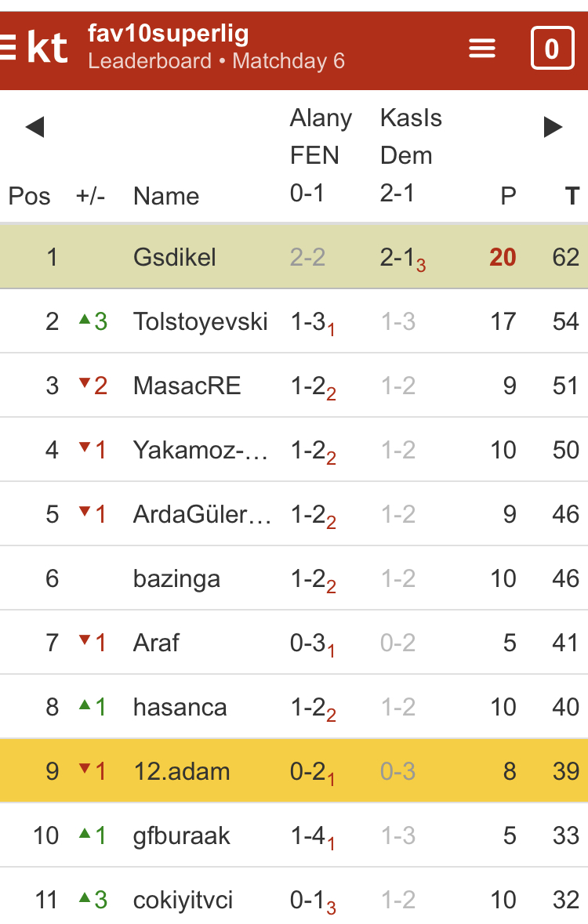Image resolution: width=588 pixels, height=924 pixels.
Task: Open the left sidebar menu icon
Action: [7, 48]
